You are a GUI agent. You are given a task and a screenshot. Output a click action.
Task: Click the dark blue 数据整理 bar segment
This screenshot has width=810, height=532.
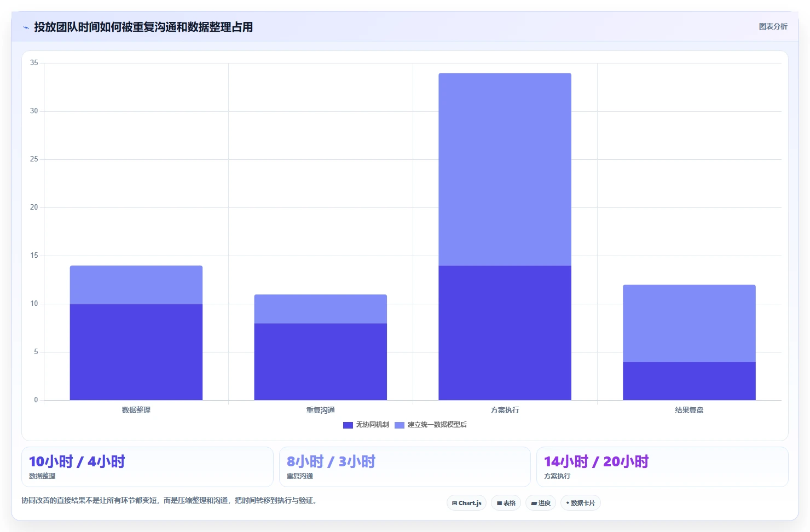(x=136, y=352)
